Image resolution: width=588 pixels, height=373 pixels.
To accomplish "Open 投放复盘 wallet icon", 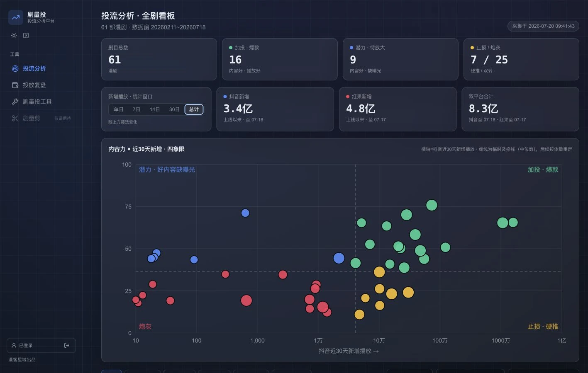I will click(x=15, y=85).
